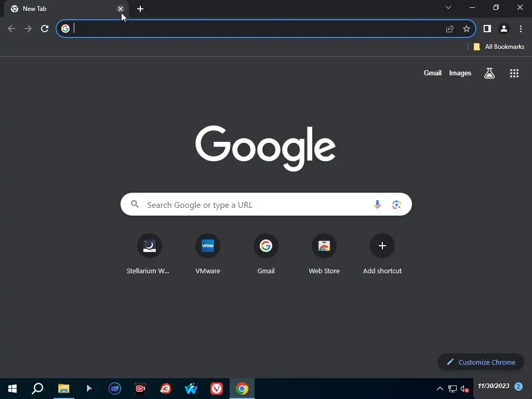The image size is (532, 399).
Task: Open the Images link
Action: 460,73
